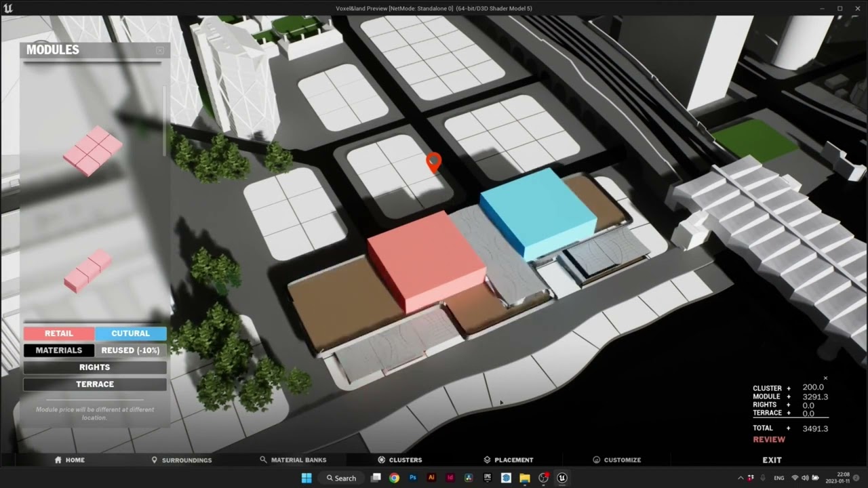Show hidden system tray icons
Image resolution: width=868 pixels, height=488 pixels.
pos(741,478)
